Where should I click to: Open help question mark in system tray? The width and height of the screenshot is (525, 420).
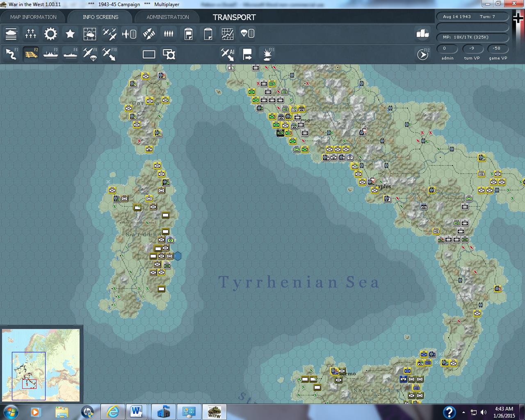(x=449, y=412)
